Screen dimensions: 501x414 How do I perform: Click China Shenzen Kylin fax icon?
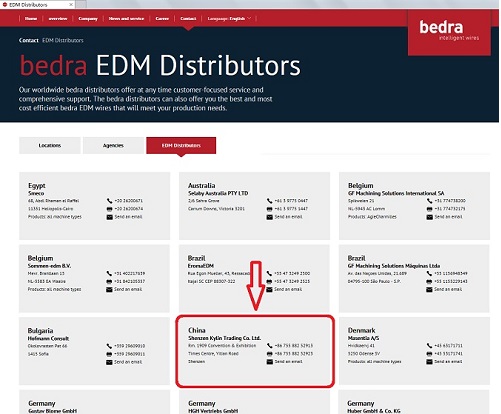pos(270,354)
